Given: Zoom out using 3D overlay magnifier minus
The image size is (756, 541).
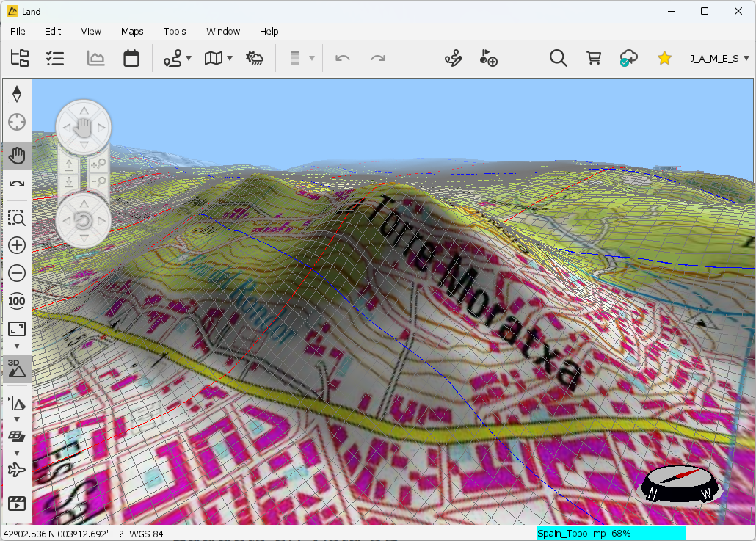Looking at the screenshot, I should (x=99, y=182).
